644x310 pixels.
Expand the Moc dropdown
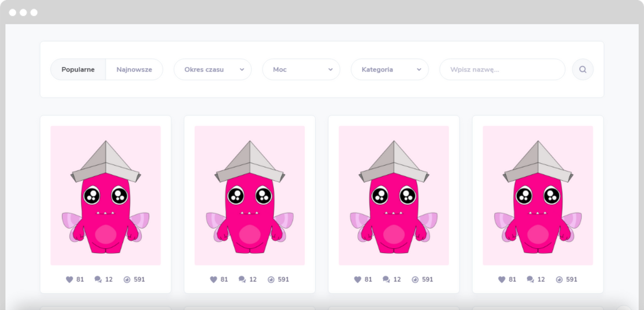coord(301,69)
